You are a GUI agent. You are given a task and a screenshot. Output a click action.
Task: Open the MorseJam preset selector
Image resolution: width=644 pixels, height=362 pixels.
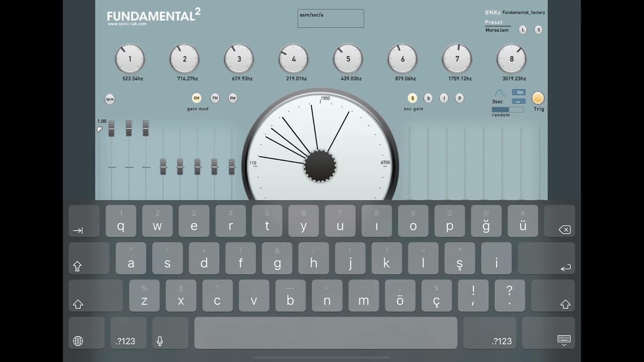[x=497, y=30]
